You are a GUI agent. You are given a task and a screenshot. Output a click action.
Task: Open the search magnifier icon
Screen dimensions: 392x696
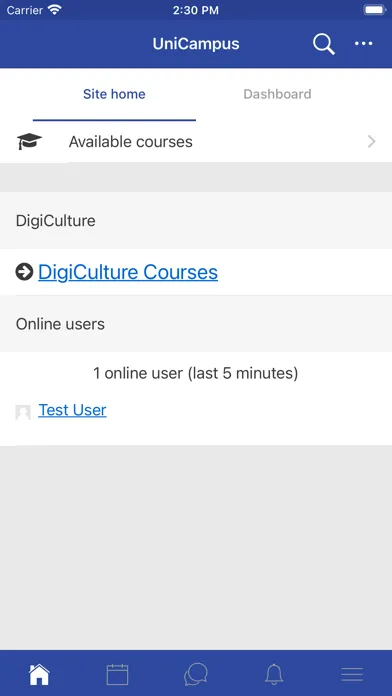pos(324,44)
